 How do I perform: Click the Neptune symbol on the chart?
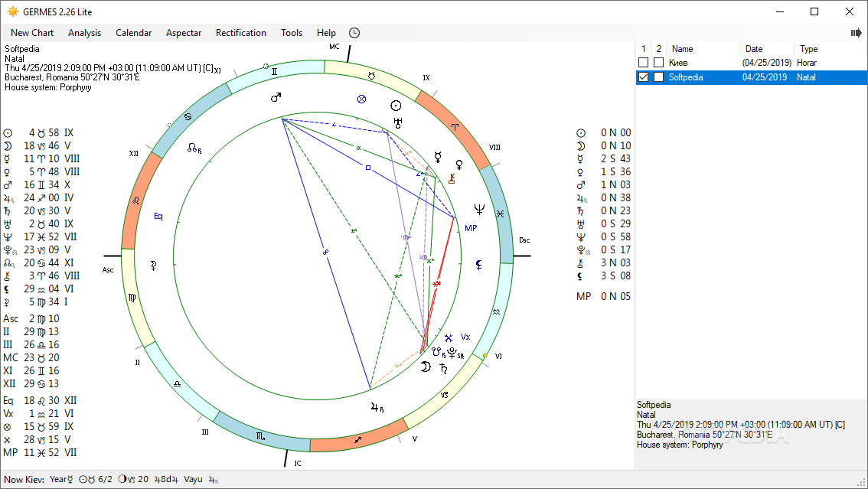[479, 209]
